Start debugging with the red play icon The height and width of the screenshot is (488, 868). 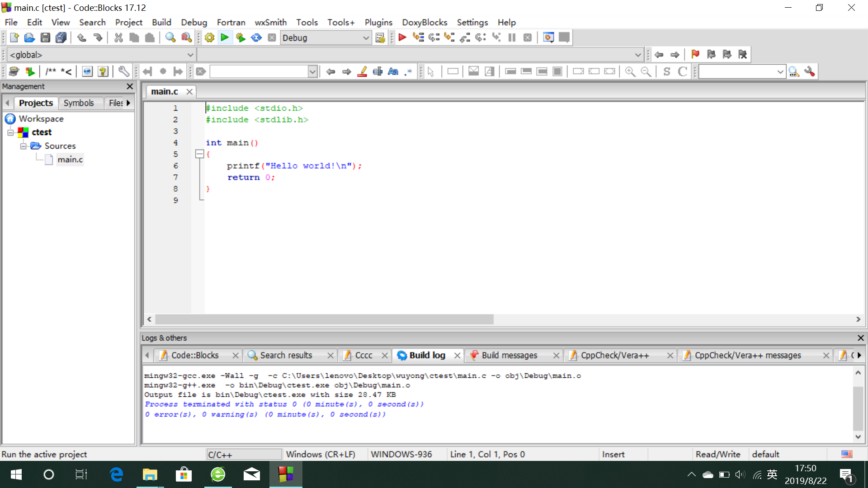click(402, 38)
